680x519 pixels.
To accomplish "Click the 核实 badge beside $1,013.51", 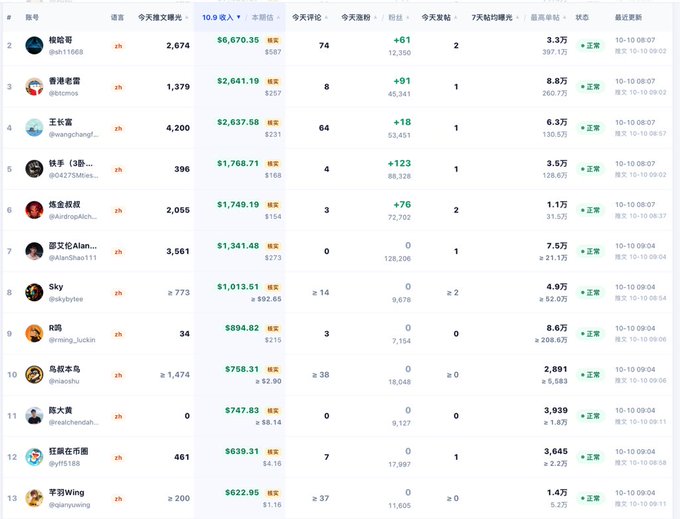I will 273,287.
